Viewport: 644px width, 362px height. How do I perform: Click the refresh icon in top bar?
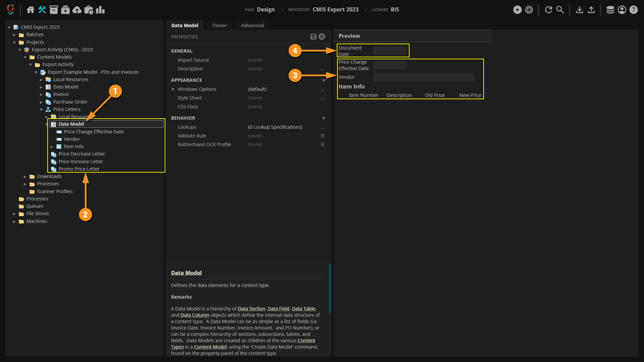click(548, 10)
